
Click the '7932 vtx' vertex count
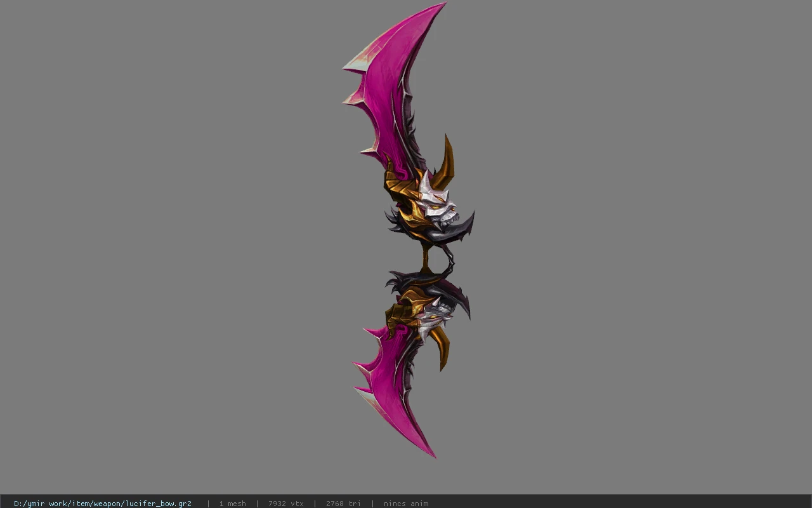(286, 504)
